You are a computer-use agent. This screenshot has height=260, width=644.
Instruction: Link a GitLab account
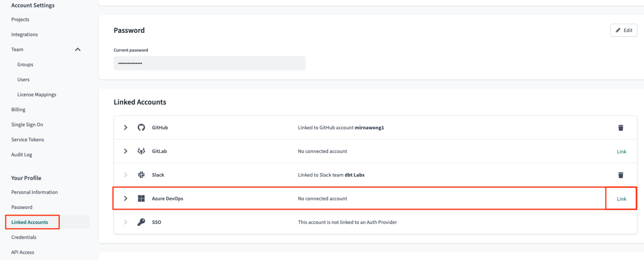coord(621,152)
